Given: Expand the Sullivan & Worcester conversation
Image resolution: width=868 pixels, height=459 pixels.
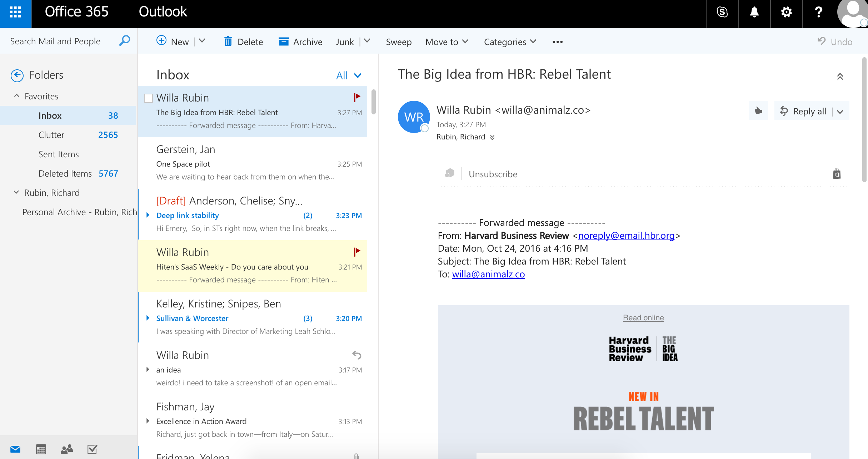Looking at the screenshot, I should click(148, 318).
